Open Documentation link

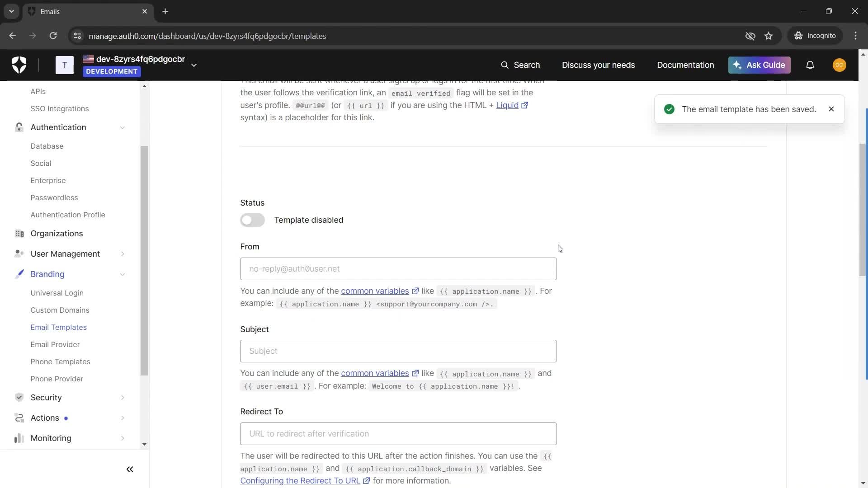pyautogui.click(x=685, y=65)
